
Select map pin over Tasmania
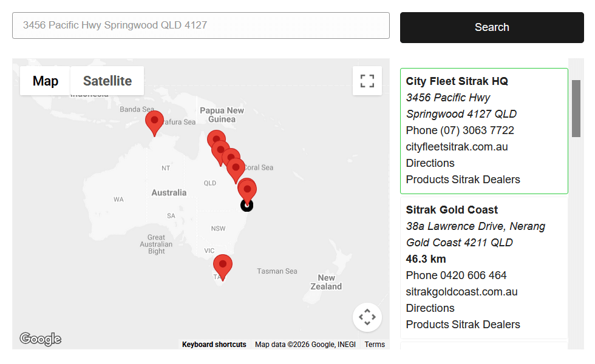point(223,268)
